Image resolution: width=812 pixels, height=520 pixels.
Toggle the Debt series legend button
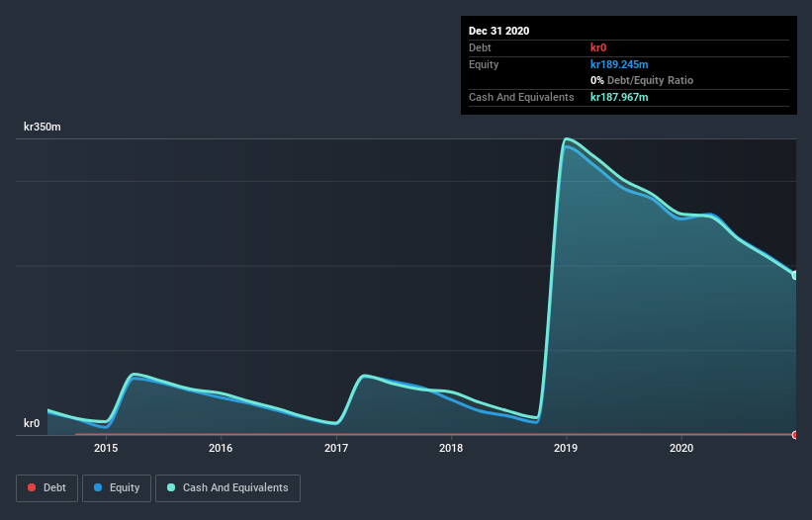tap(47, 488)
